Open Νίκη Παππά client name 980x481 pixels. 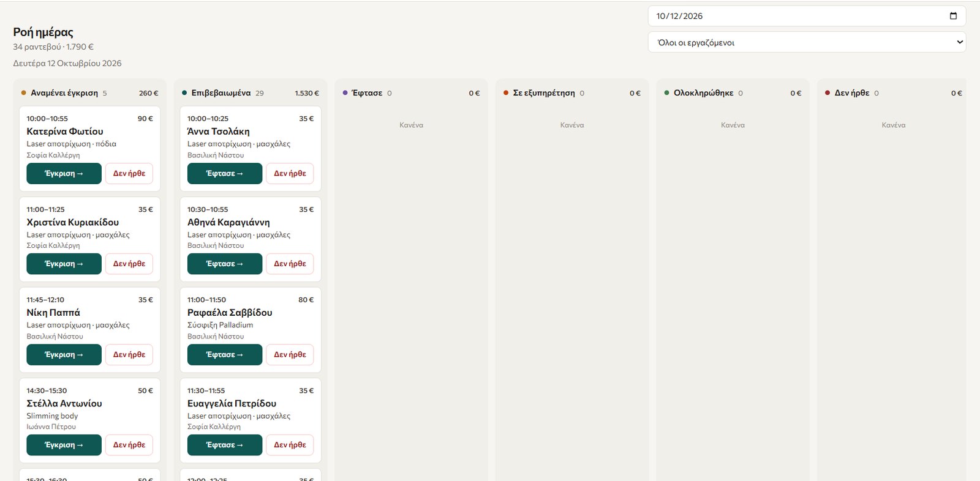coord(53,313)
